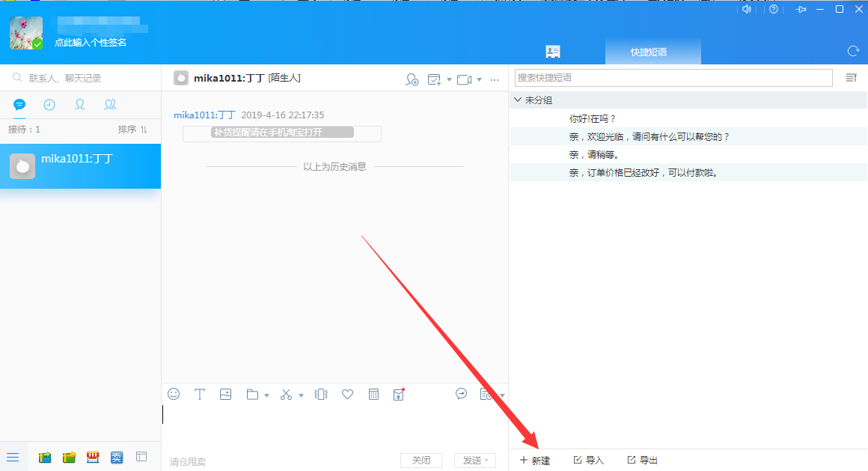Viewport: 868px width, 471px height.
Task: Collapse the 未分组 group
Action: click(518, 100)
